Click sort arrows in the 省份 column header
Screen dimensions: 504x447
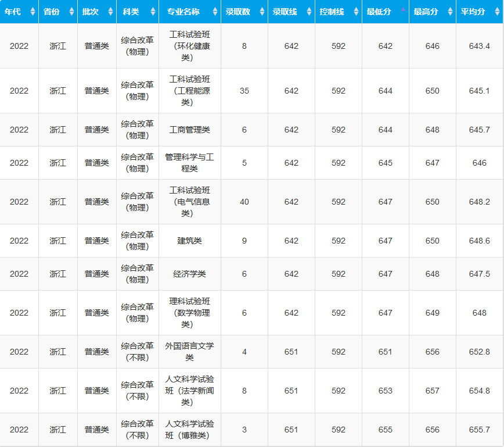pyautogui.click(x=71, y=12)
